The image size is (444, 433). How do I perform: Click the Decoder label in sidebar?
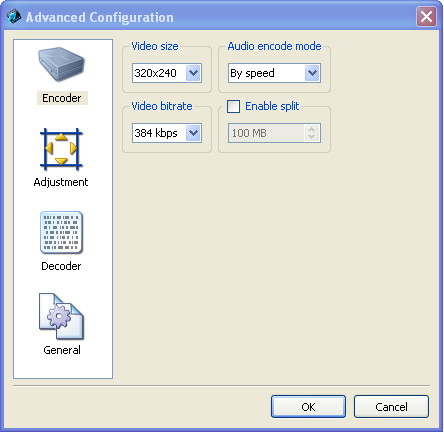(x=61, y=266)
